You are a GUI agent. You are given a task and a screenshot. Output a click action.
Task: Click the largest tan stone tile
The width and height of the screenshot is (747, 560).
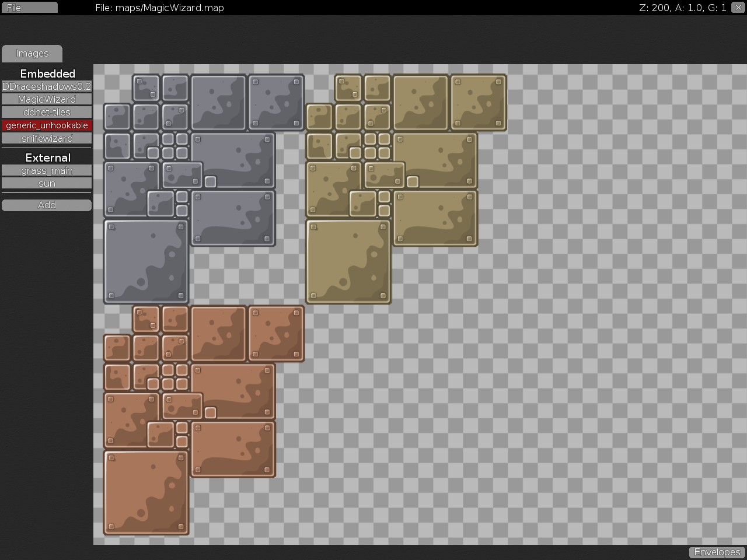pyautogui.click(x=348, y=261)
